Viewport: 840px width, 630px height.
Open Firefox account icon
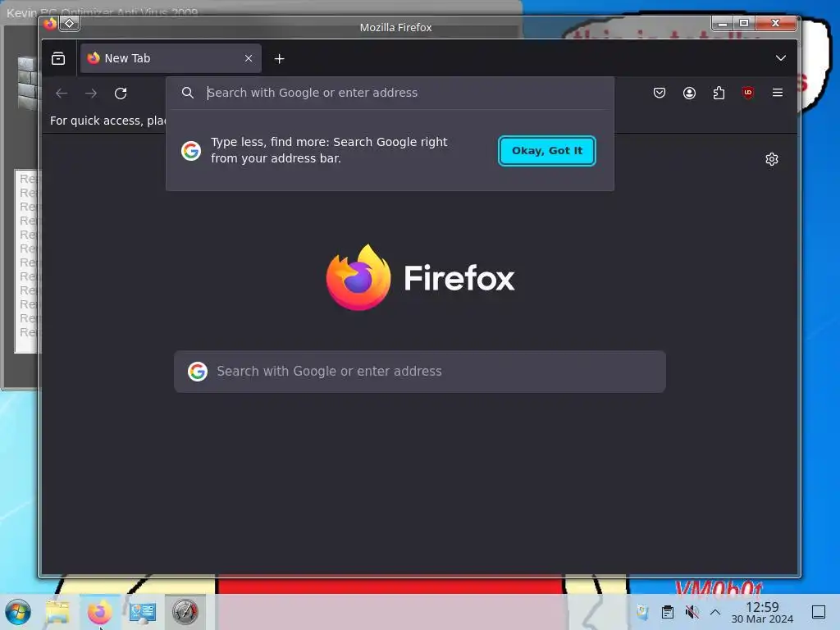tap(689, 93)
